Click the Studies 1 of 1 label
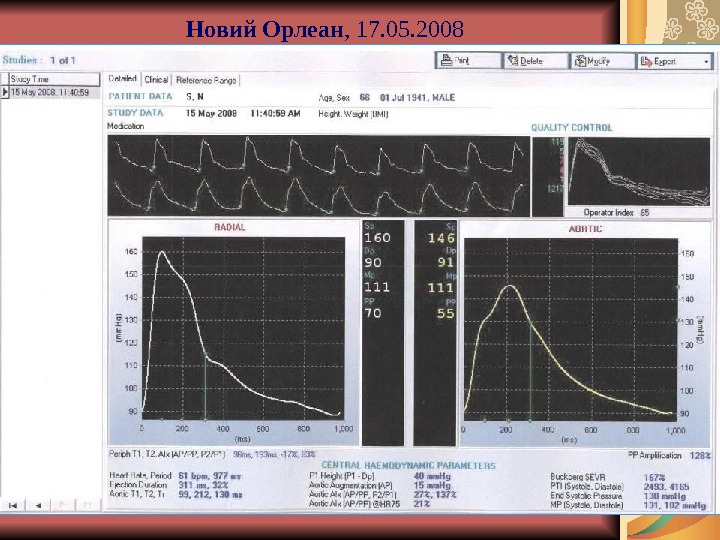The height and width of the screenshot is (540, 720). point(39,60)
